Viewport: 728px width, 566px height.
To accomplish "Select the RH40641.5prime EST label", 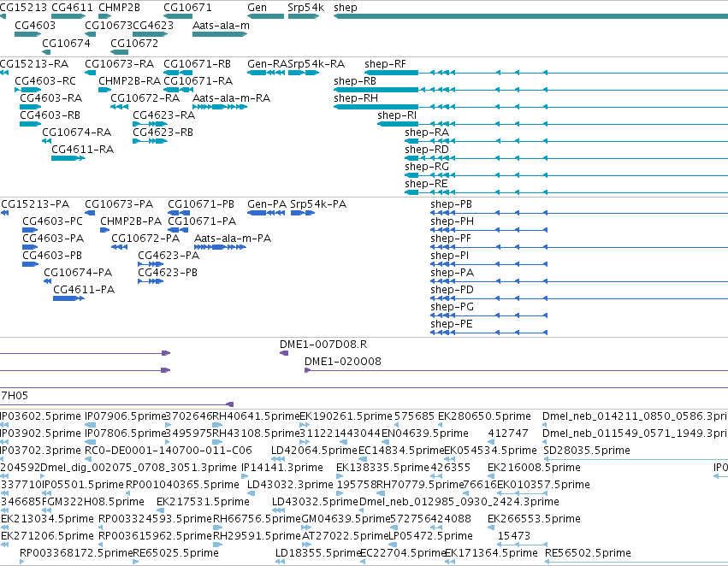I will 256,416.
